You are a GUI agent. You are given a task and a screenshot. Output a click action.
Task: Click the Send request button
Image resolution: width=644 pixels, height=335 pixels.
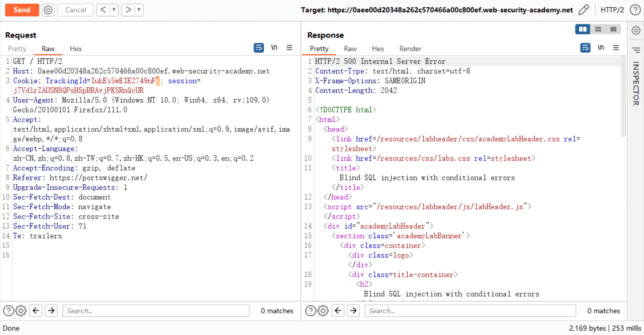tap(22, 10)
